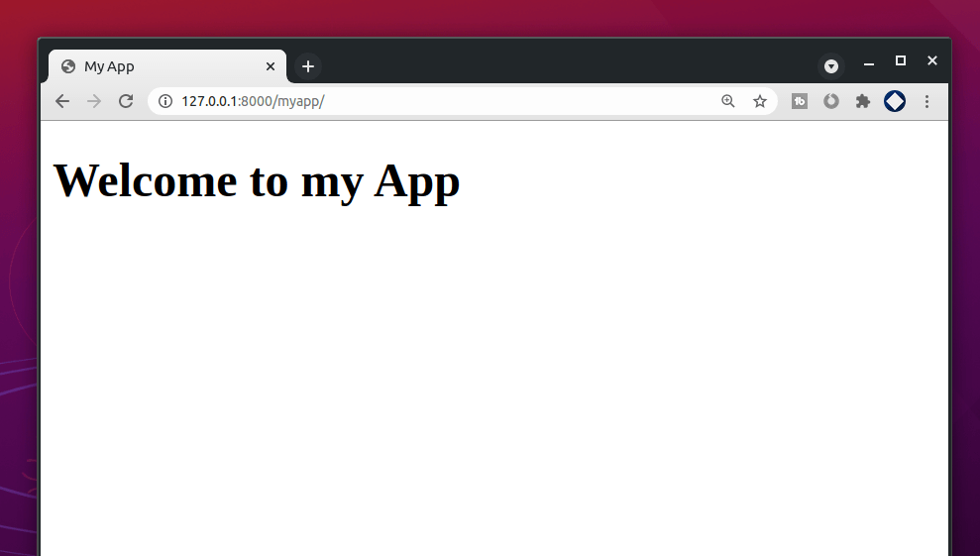View site information icon
This screenshot has width=980, height=556.
pyautogui.click(x=165, y=101)
